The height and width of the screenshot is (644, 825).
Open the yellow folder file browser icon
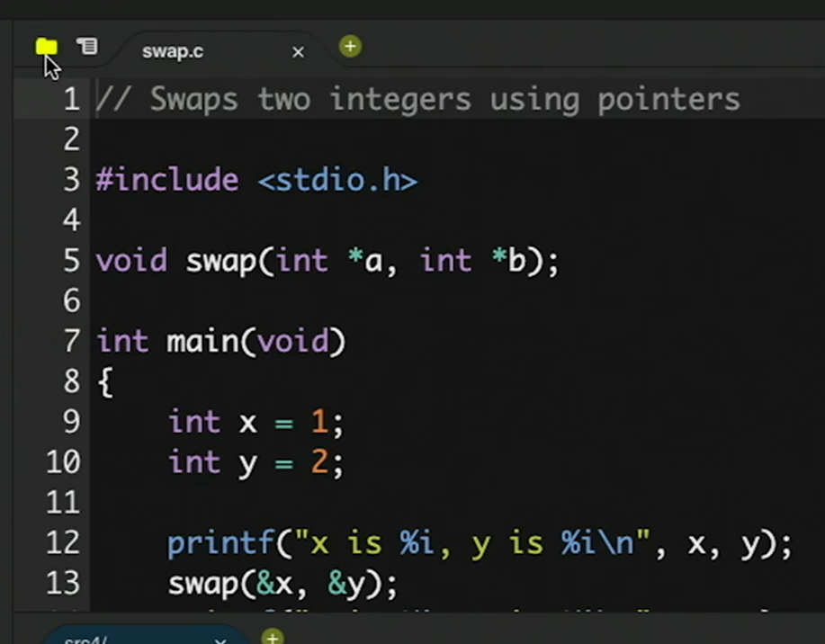tap(46, 46)
